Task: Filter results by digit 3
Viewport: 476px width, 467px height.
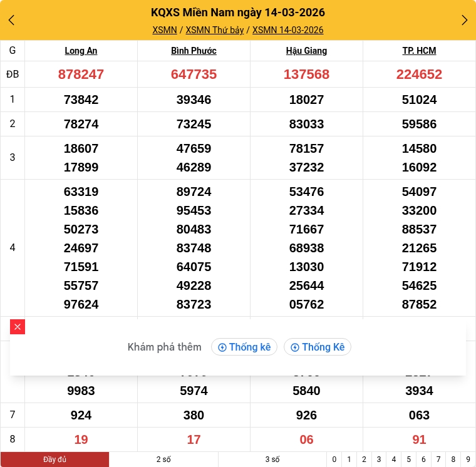Action: coord(379,459)
